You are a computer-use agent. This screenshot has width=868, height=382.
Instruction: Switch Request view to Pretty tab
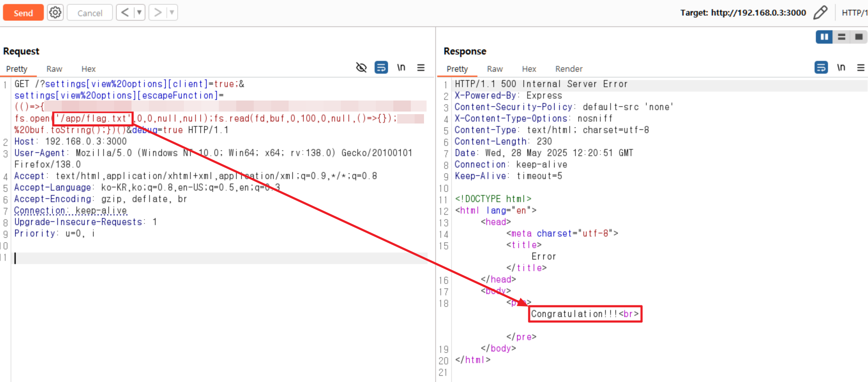(x=17, y=69)
